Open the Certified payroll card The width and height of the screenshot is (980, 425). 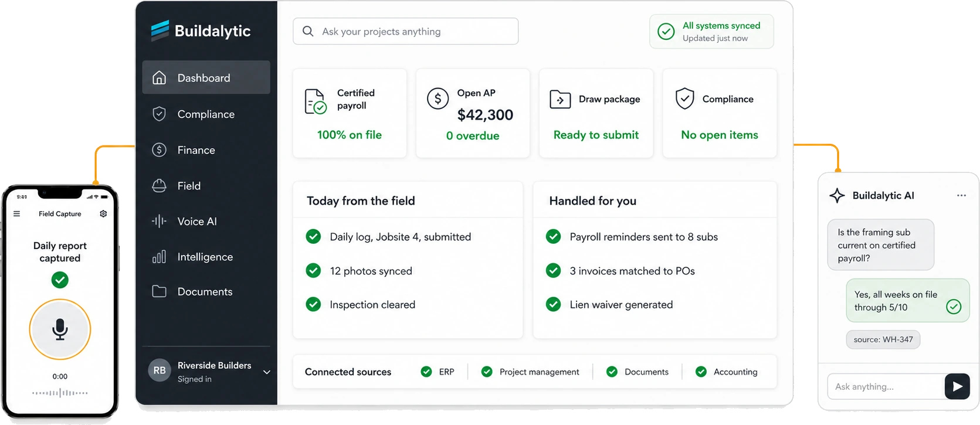[350, 113]
